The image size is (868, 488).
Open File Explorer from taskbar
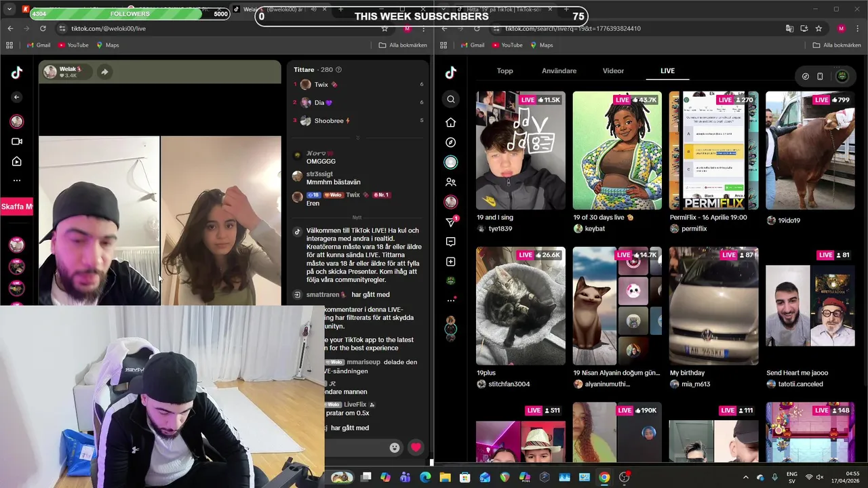click(445, 477)
